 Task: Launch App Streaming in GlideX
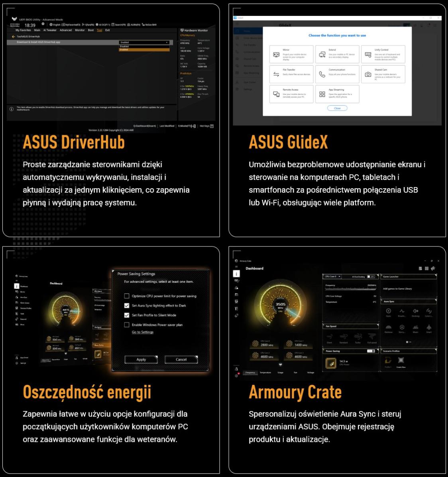click(x=337, y=94)
